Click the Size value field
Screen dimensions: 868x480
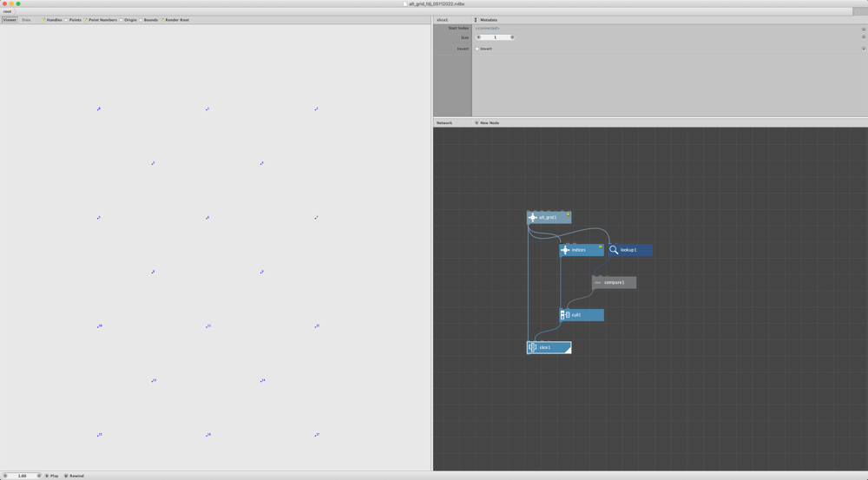[496, 37]
